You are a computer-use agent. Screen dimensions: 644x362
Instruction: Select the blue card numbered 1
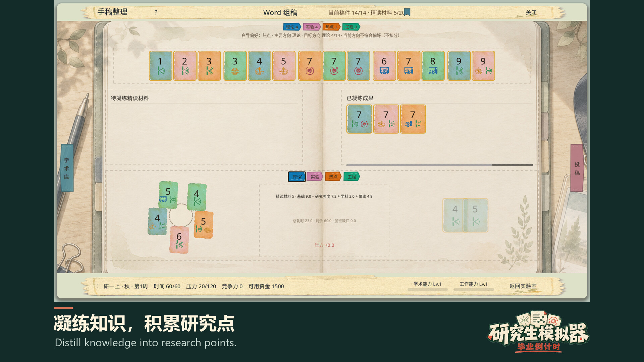[160, 66]
